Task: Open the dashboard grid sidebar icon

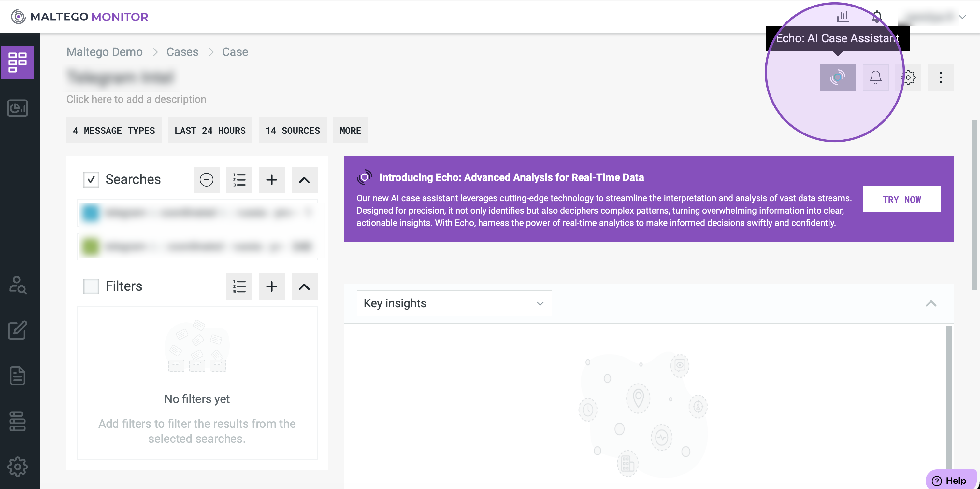Action: pos(18,63)
